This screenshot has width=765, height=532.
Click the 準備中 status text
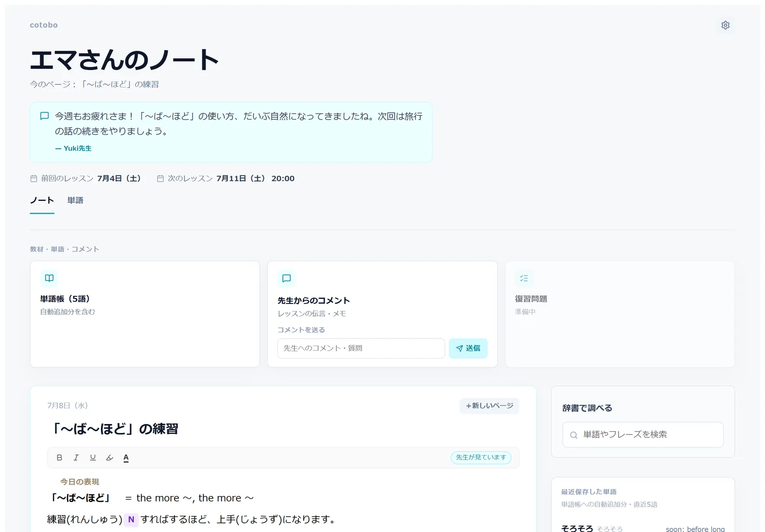click(525, 312)
